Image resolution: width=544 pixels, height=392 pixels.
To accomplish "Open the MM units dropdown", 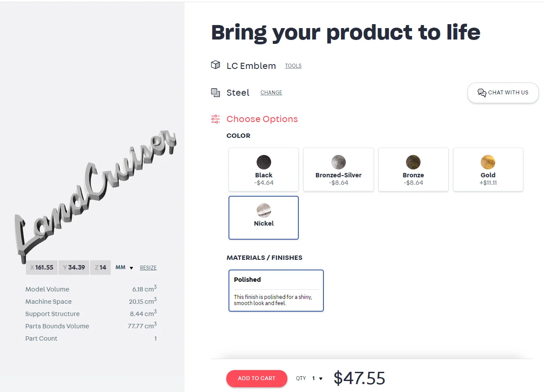I will point(124,268).
